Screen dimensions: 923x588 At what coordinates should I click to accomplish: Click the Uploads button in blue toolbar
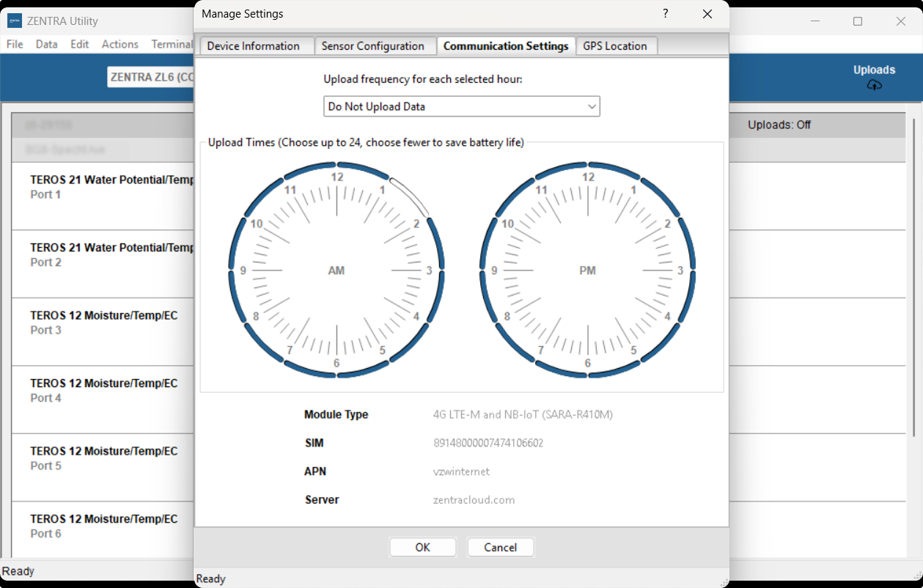[874, 77]
